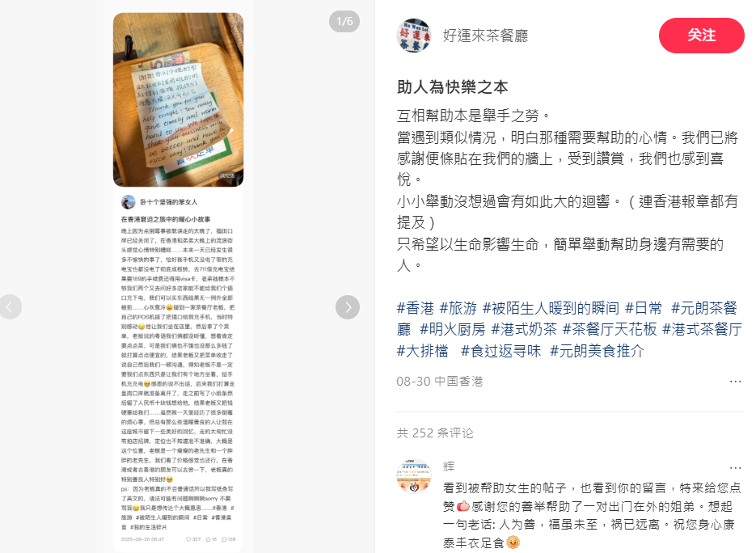Open the #日常 hashtag

pyautogui.click(x=644, y=308)
